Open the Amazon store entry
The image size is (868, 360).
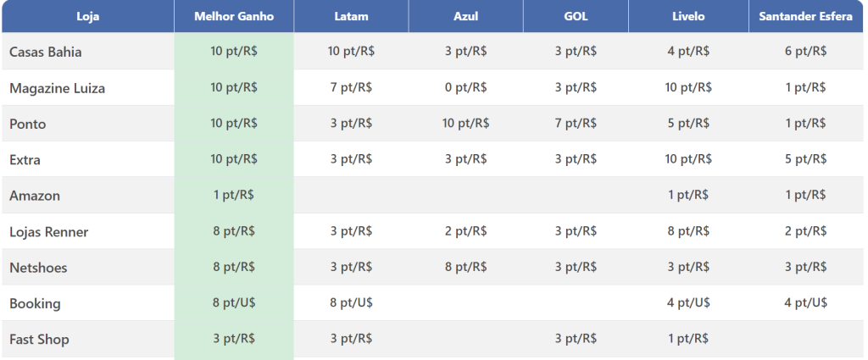(35, 196)
